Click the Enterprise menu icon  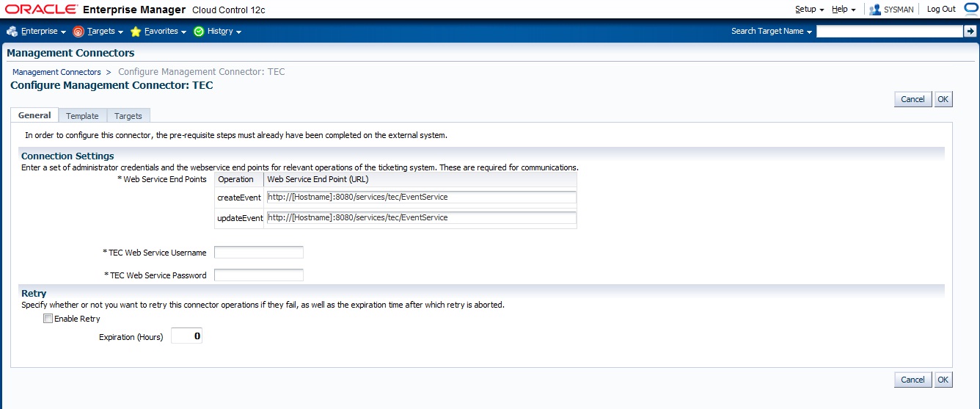click(12, 32)
